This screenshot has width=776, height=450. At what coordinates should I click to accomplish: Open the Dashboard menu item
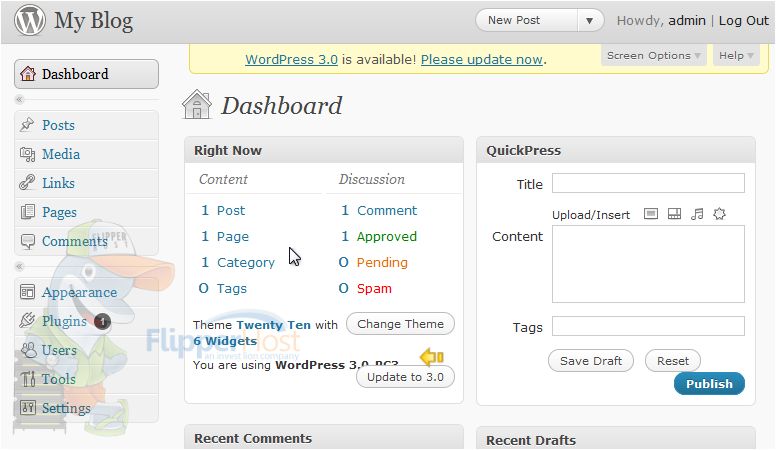click(87, 74)
